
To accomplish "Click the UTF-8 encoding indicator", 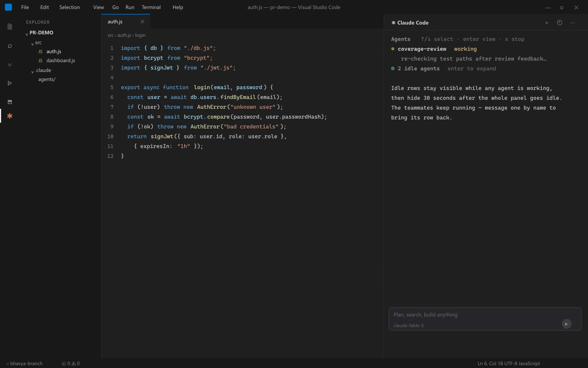I will pos(511,364).
